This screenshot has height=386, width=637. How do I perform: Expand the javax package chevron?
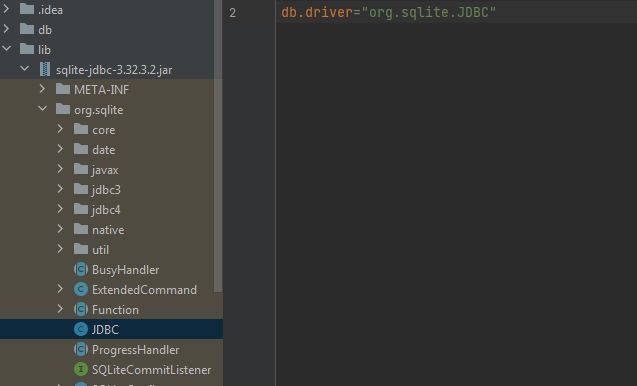click(x=60, y=169)
